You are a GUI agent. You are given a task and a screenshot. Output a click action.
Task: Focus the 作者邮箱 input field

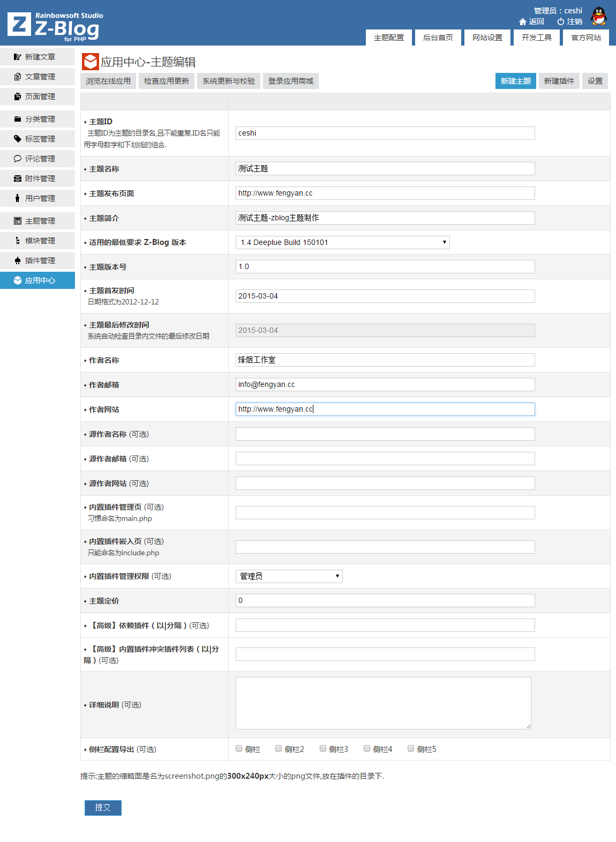tap(385, 384)
